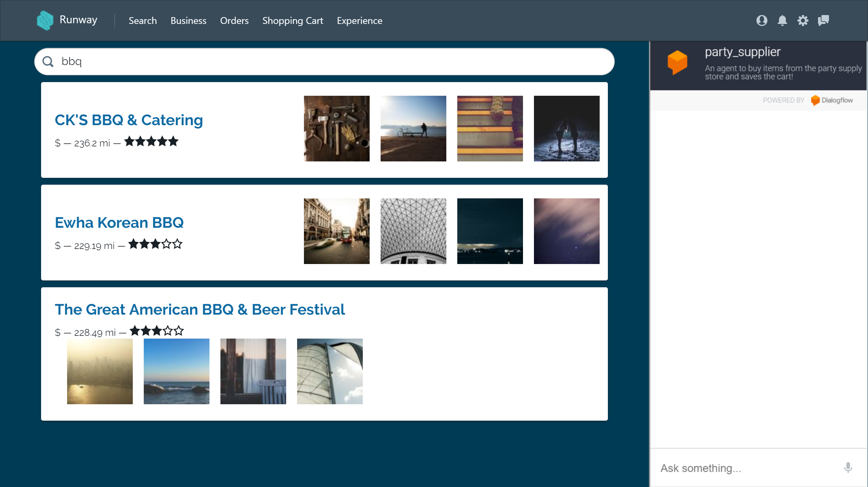Open the tools photo thumbnail for CK'S BBQ

336,129
